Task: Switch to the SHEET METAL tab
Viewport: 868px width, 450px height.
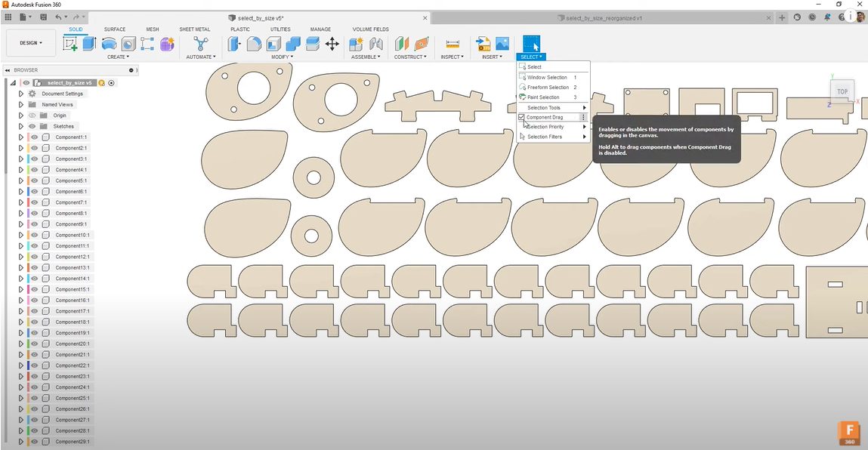Action: pos(194,29)
